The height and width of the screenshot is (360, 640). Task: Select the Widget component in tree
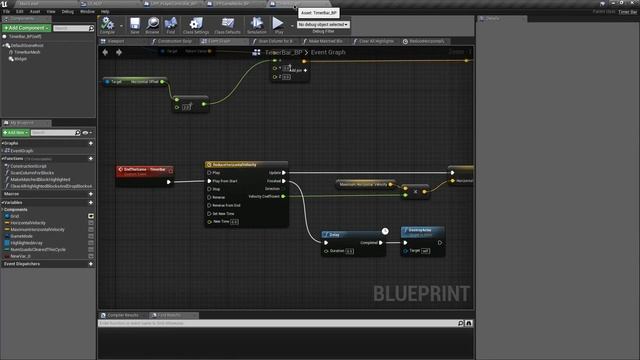tap(20, 59)
